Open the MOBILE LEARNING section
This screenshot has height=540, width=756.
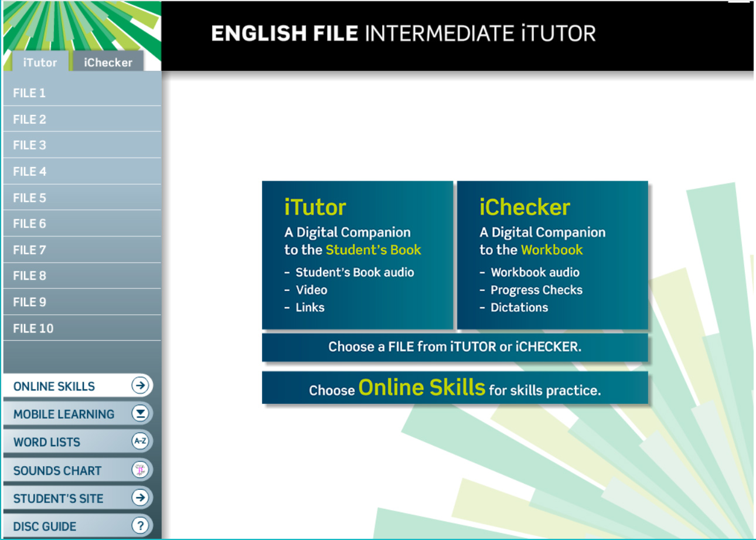78,413
